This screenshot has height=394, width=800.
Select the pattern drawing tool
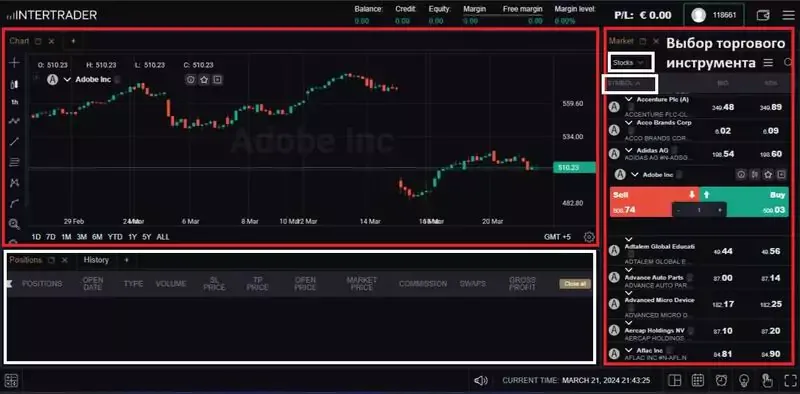14,182
